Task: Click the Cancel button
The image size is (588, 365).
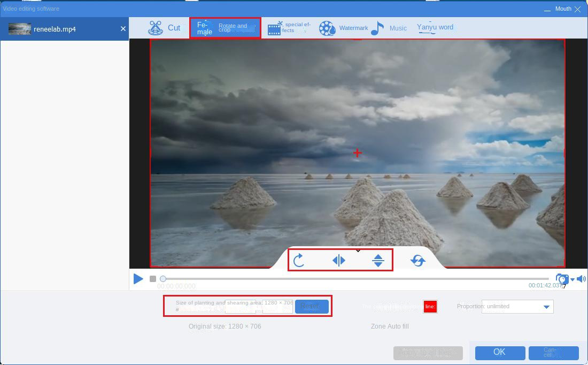Action: (553, 353)
